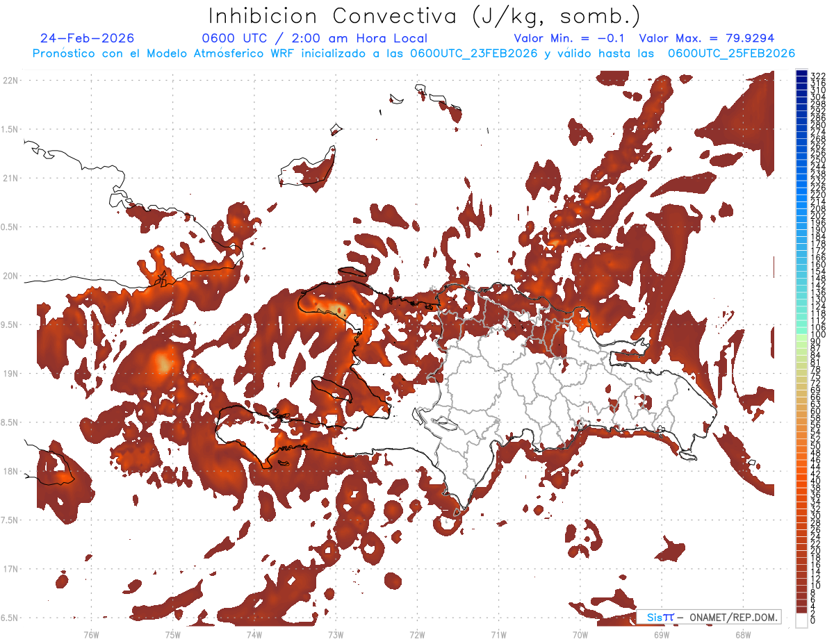Click the '70W' longitude label
This screenshot has height=644, width=834.
(x=580, y=635)
